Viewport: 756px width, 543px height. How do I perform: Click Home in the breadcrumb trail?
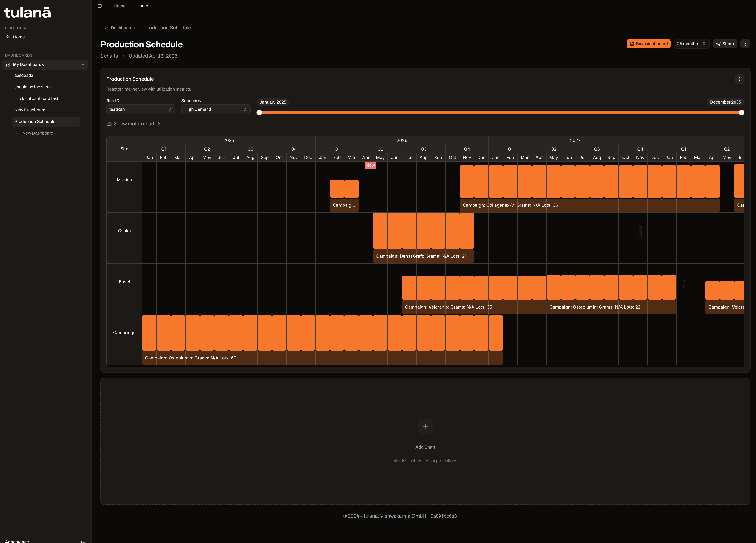point(119,6)
